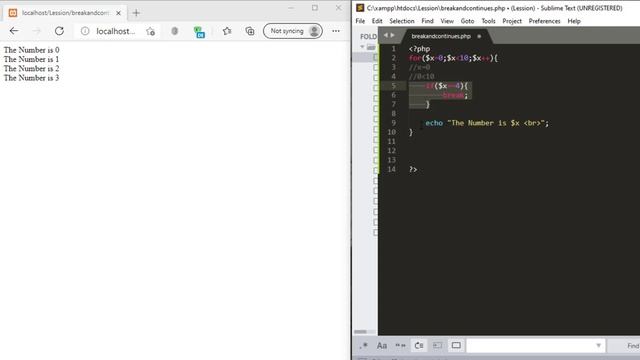Open the Goto menu
Image resolution: width=640 pixels, height=360 pixels.
pyautogui.click(x=467, y=21)
